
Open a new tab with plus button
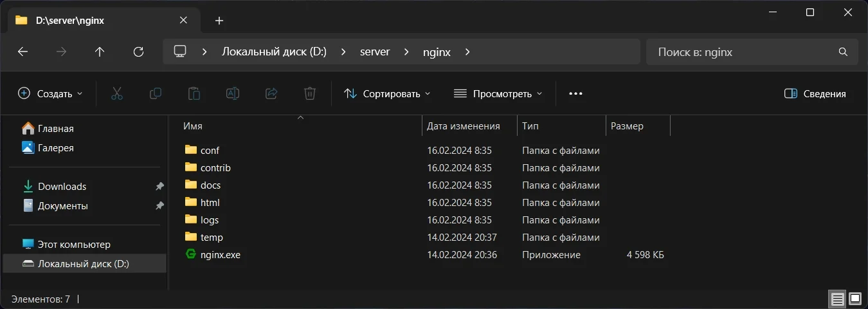coord(219,21)
